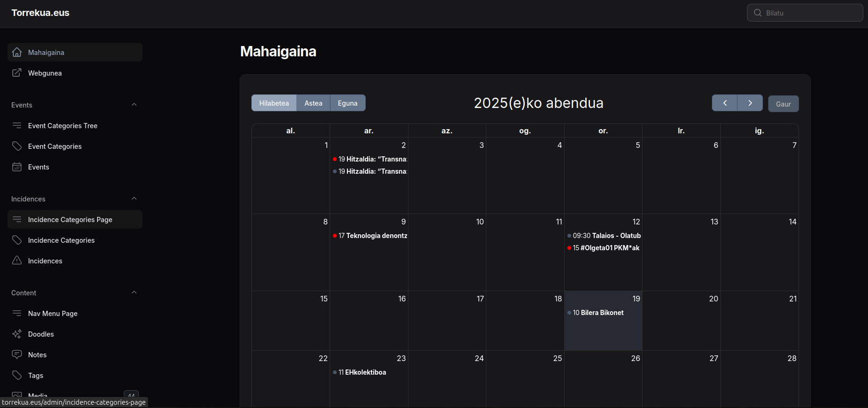Switch calendar to Eguna day view
Screen dimensions: 868x408
[347, 103]
